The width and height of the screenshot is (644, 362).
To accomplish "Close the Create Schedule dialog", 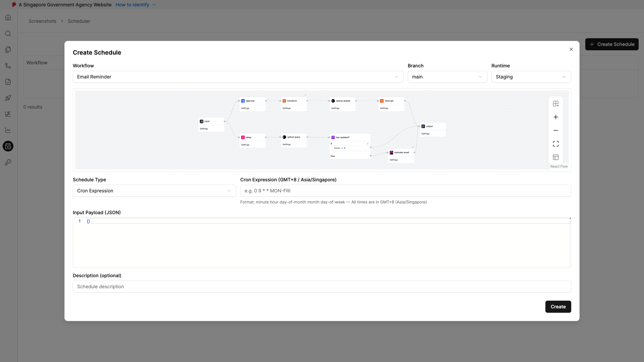I will pos(571,49).
